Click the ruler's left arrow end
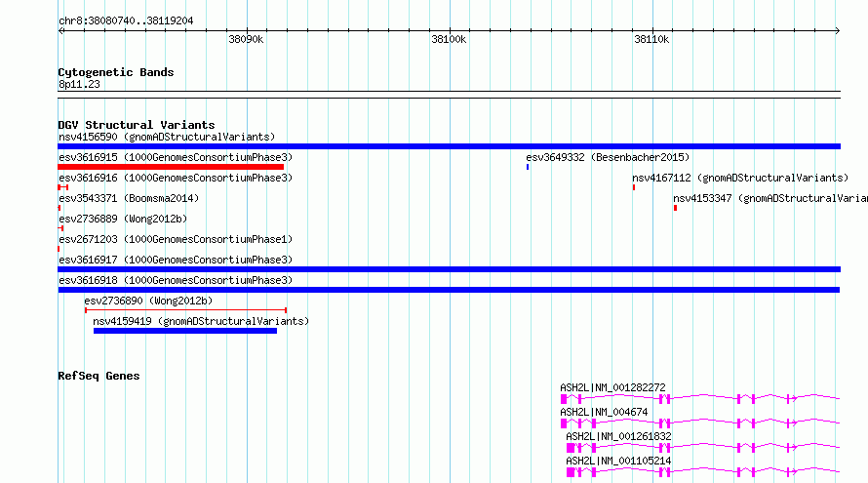The width and height of the screenshot is (868, 483). coord(60,31)
